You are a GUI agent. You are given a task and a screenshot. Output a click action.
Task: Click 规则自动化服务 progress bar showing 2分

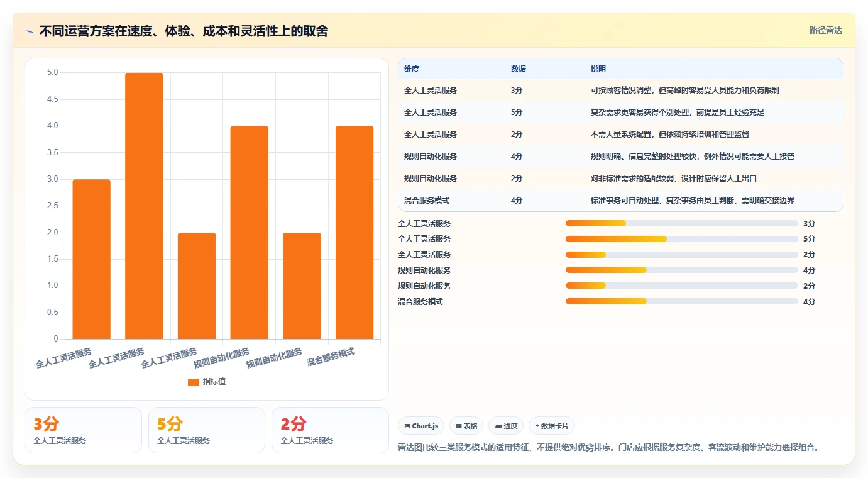pos(682,286)
